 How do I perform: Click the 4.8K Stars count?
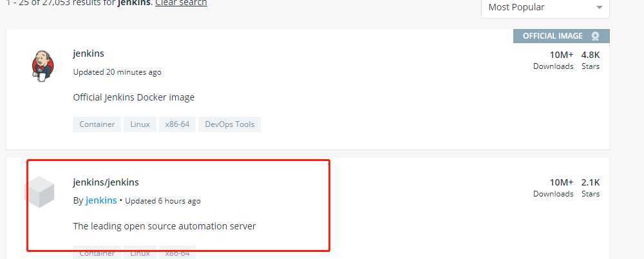[x=591, y=60]
